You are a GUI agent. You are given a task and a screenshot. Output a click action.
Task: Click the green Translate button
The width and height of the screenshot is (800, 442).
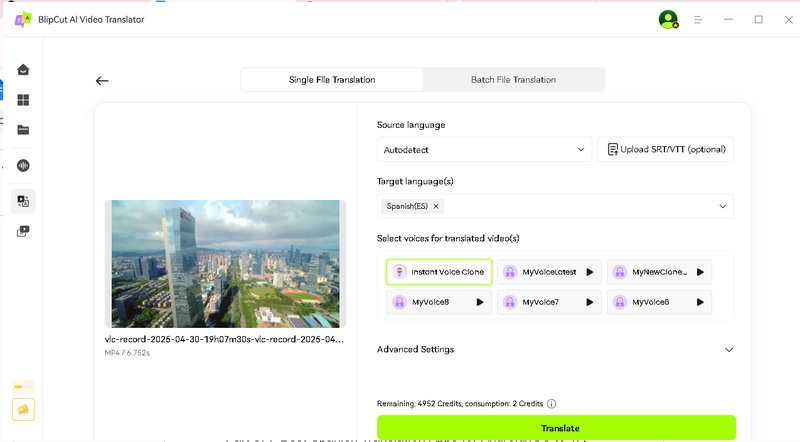[556, 427]
